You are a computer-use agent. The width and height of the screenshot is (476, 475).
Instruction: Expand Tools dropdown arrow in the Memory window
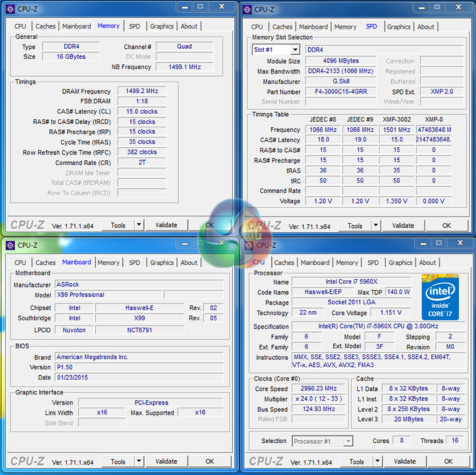point(138,225)
